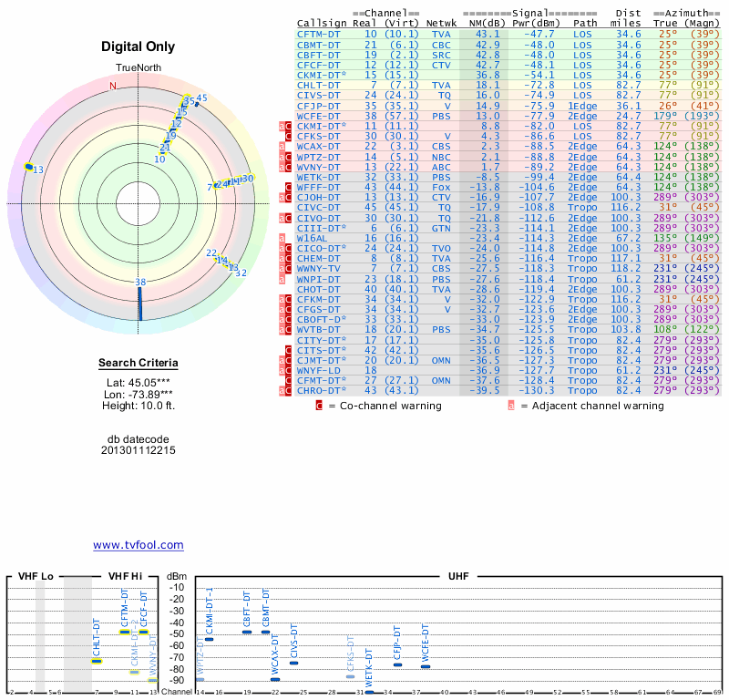Select callsign CIVO-DT in the table
Viewport: 729px width, 700px height.
click(x=318, y=218)
